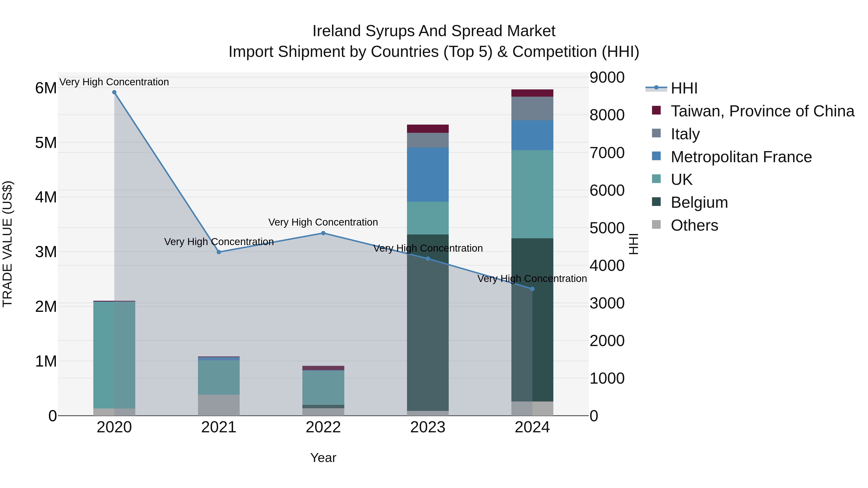Click the 2022 x-axis label
868x488 pixels.
(x=323, y=427)
